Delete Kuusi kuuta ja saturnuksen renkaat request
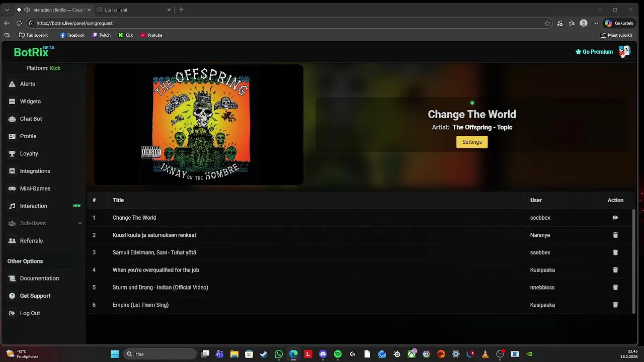644x362 pixels. 615,235
